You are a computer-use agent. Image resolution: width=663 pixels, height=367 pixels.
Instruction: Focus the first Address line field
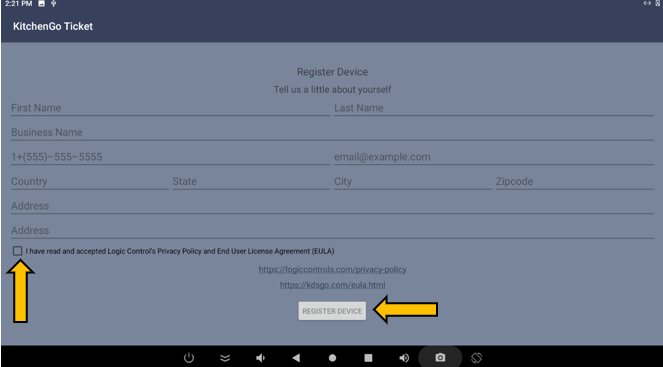click(x=332, y=206)
